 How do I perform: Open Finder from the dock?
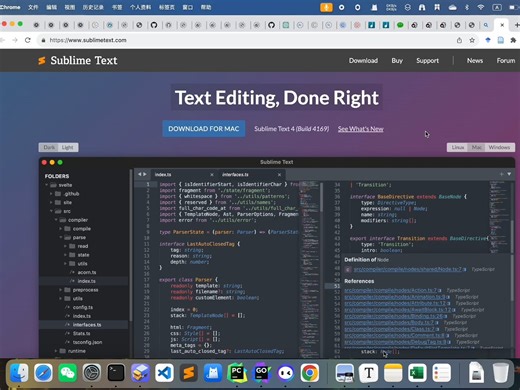[x=19, y=373]
